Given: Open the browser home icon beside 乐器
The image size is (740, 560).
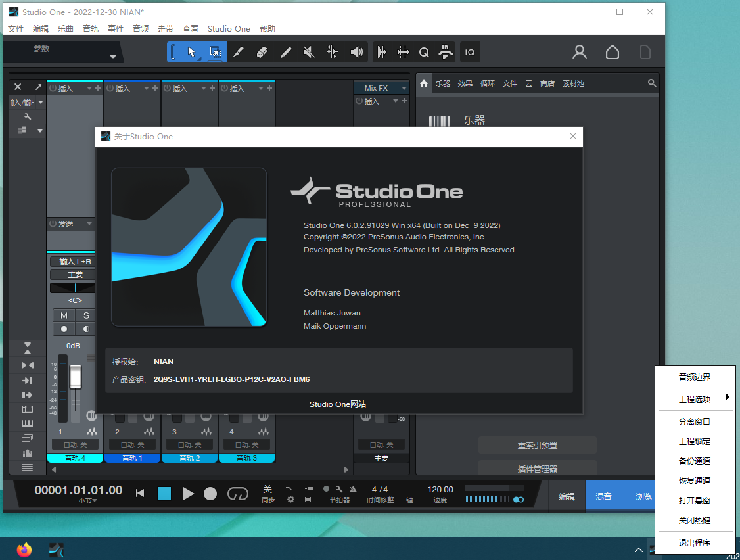Looking at the screenshot, I should point(424,83).
